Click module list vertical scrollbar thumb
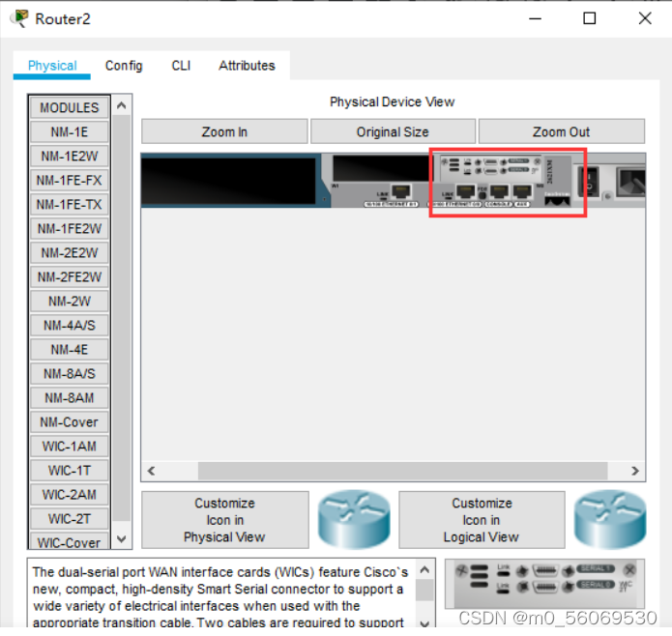This screenshot has width=672, height=636. [121, 317]
